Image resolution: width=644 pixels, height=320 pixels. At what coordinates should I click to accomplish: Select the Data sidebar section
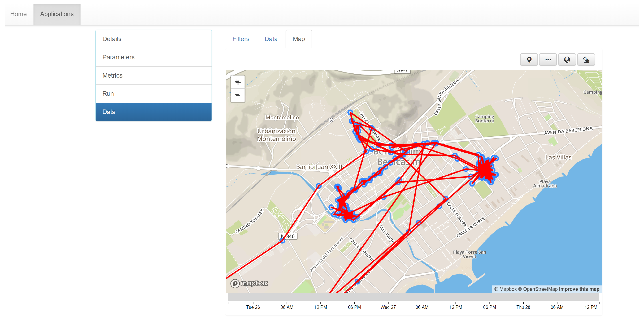(x=154, y=112)
